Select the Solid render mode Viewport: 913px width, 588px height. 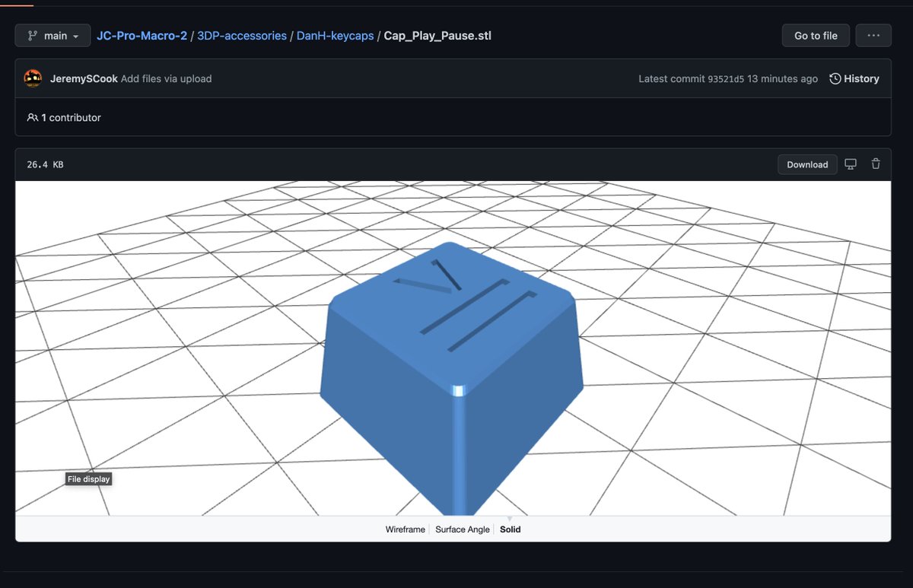click(511, 529)
